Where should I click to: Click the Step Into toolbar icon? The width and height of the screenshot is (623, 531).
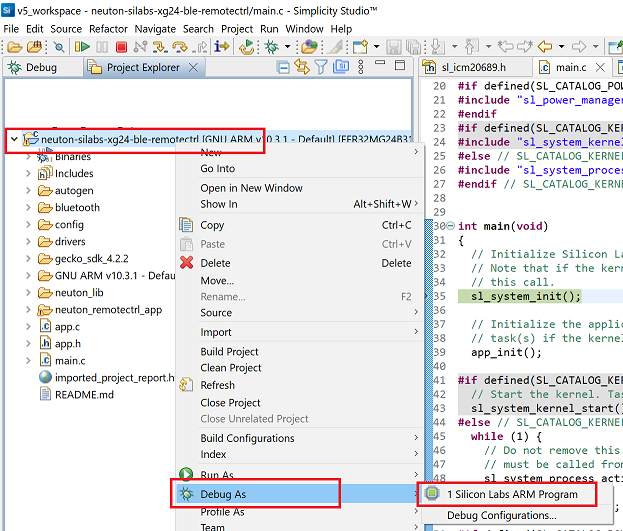tap(159, 47)
